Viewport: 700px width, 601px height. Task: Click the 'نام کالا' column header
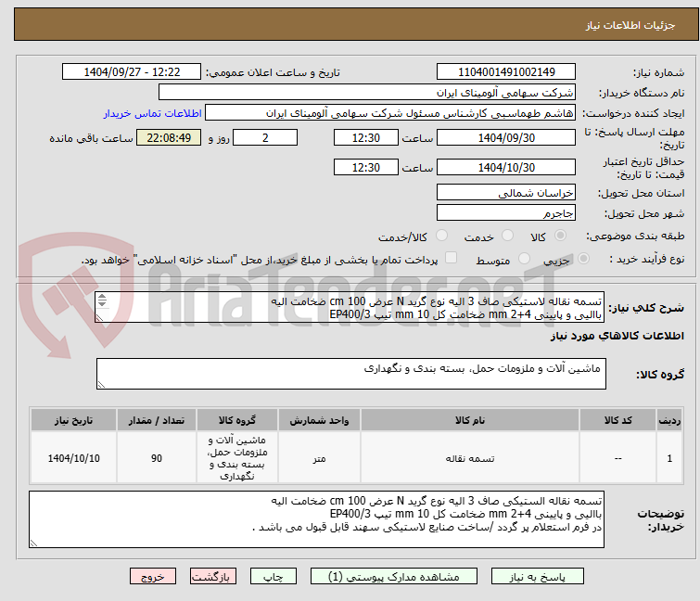click(x=470, y=420)
